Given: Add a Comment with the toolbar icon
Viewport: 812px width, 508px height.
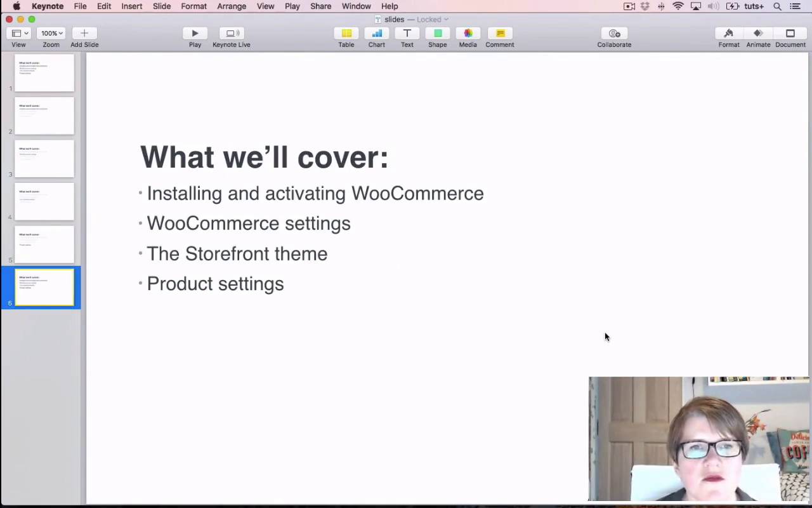Looking at the screenshot, I should [500, 33].
